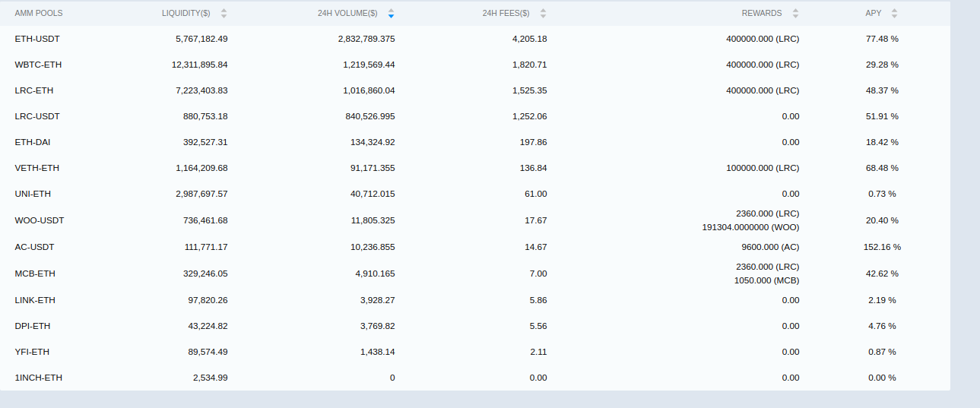
Task: Click the AMM POOLS column header
Action: [x=39, y=14]
